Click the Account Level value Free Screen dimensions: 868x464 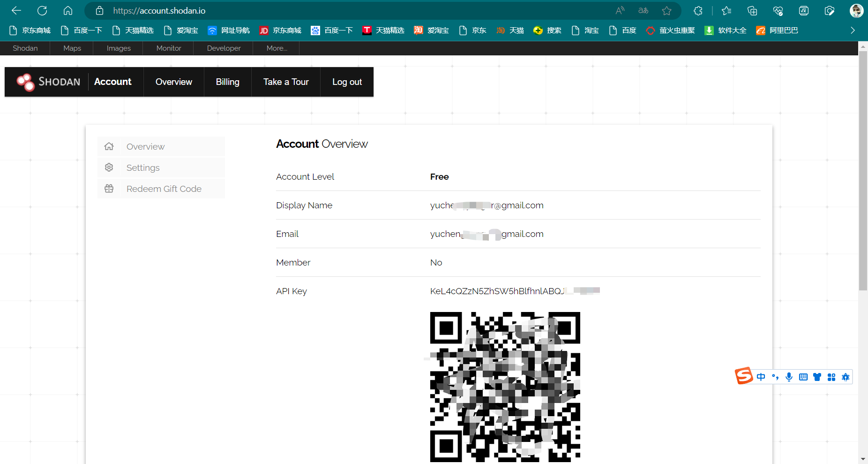(x=440, y=177)
